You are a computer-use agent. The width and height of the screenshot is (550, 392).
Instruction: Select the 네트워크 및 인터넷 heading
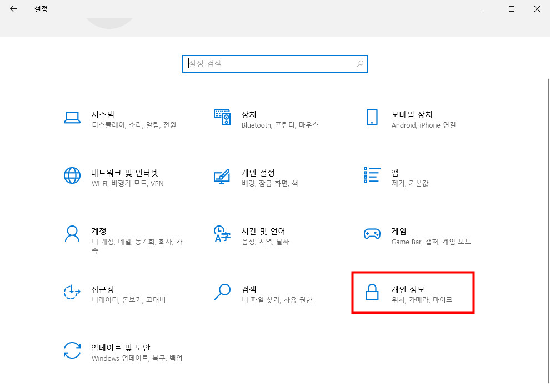(x=125, y=173)
